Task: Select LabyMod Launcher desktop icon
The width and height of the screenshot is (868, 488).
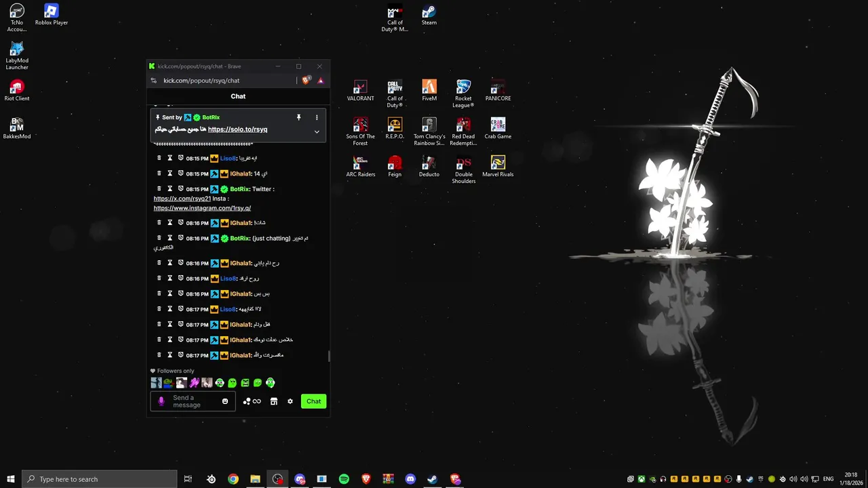Action: [x=17, y=56]
